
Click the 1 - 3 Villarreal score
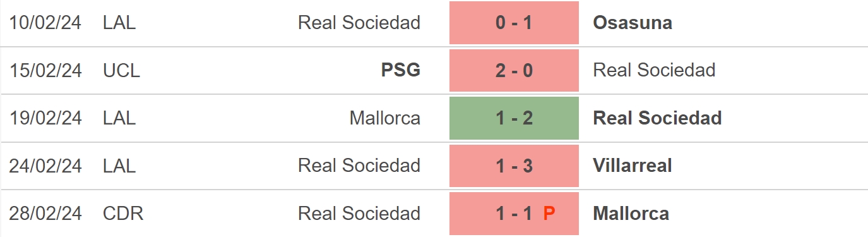[x=514, y=166]
